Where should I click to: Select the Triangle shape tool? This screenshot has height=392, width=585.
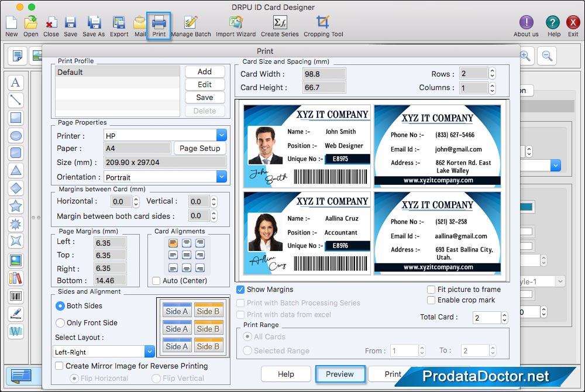(x=15, y=171)
